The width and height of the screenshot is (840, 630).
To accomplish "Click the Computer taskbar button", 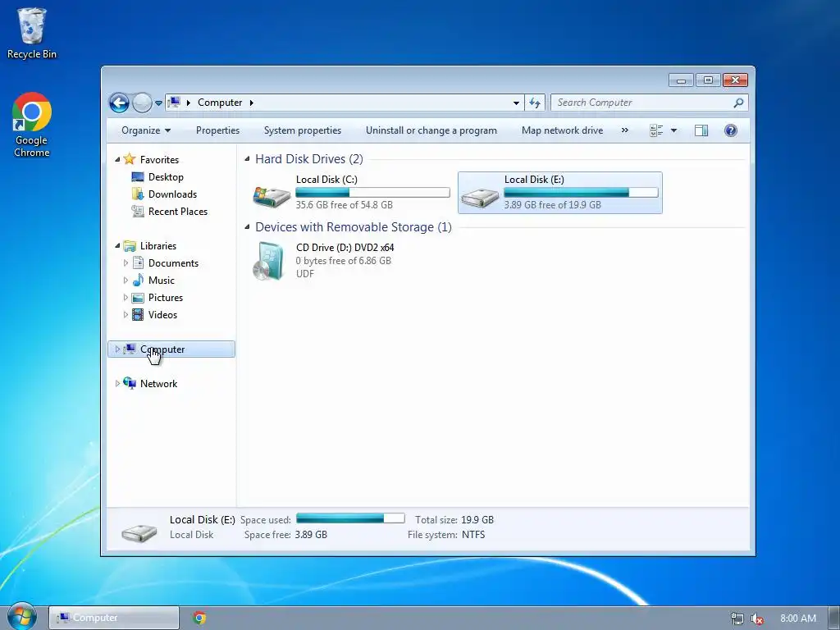I will (x=113, y=618).
